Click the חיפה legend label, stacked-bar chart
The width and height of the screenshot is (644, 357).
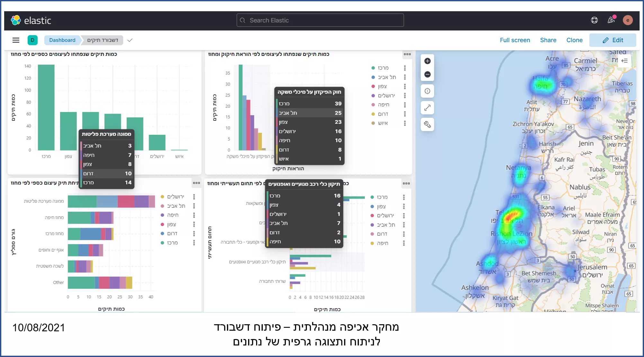coord(173,215)
